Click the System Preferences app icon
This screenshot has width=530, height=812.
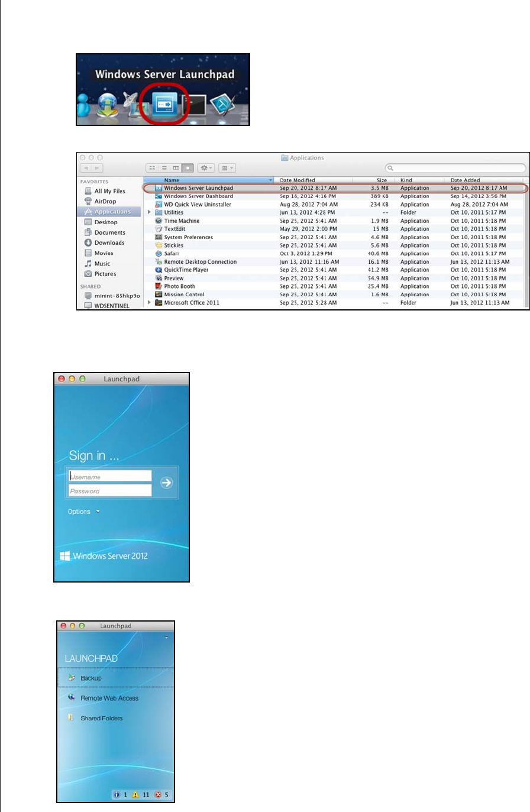pyautogui.click(x=159, y=237)
